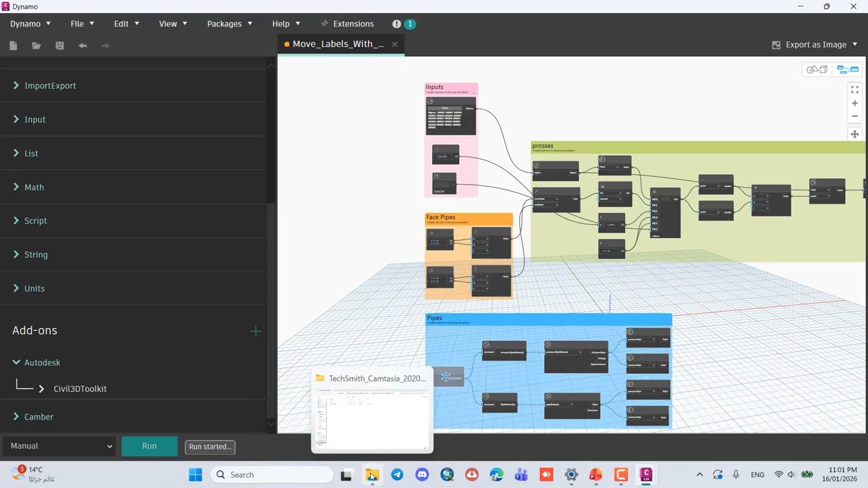
Task: Open the View menu
Action: pos(173,24)
